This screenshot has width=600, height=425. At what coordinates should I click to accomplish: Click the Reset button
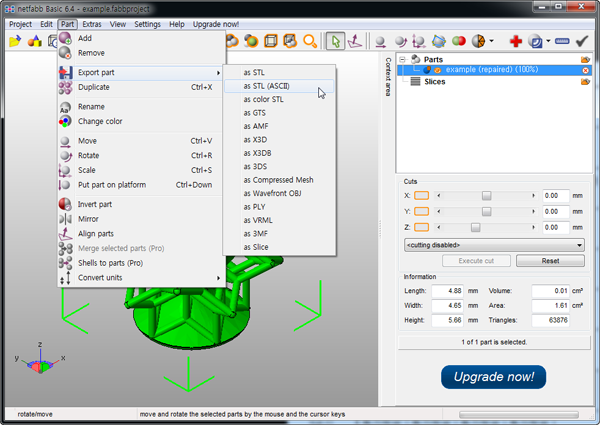pyautogui.click(x=550, y=261)
